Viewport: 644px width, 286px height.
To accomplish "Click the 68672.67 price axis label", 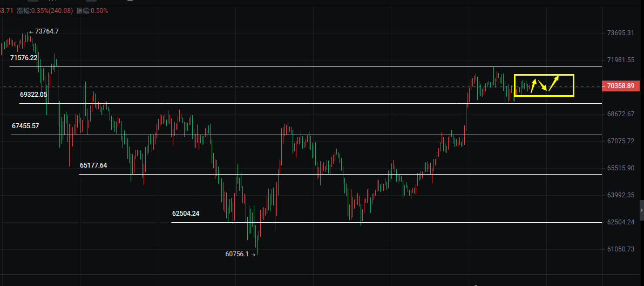I will tap(620, 114).
